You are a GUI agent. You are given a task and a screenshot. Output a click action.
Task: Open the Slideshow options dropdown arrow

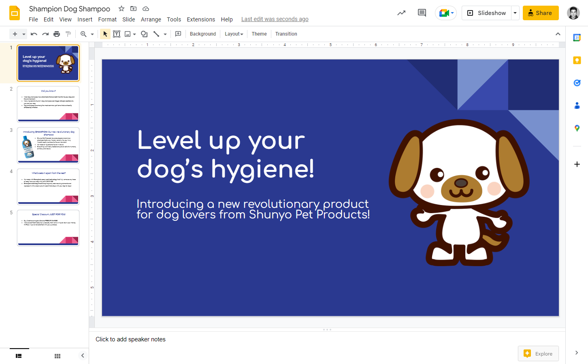pos(515,13)
